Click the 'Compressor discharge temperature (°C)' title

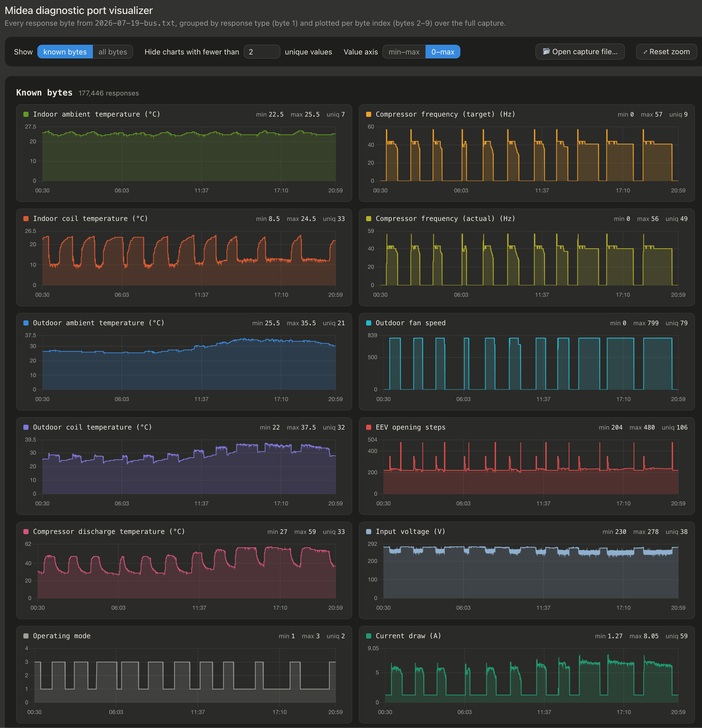(x=109, y=532)
